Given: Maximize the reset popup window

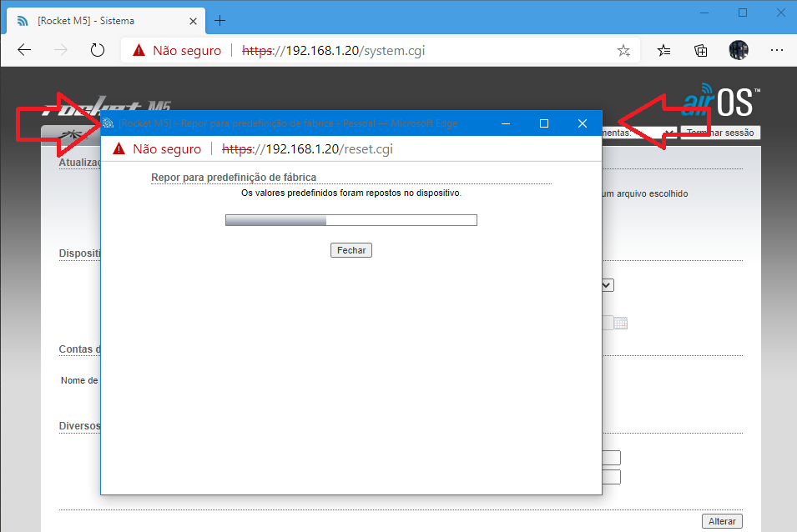Looking at the screenshot, I should point(544,123).
